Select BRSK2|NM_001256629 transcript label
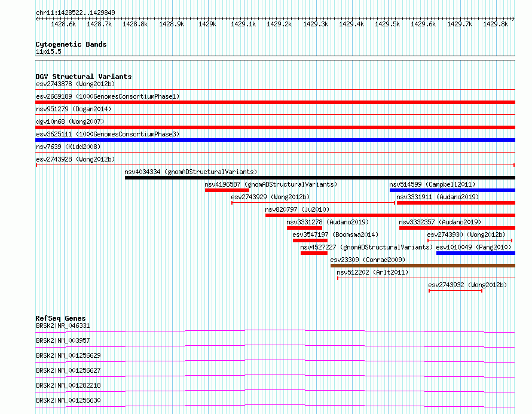Screen dimensions: 532x414 [x=68, y=355]
